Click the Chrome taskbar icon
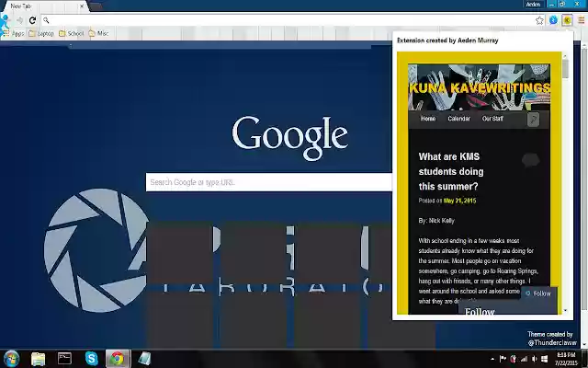Image resolution: width=588 pixels, height=368 pixels. tap(118, 359)
